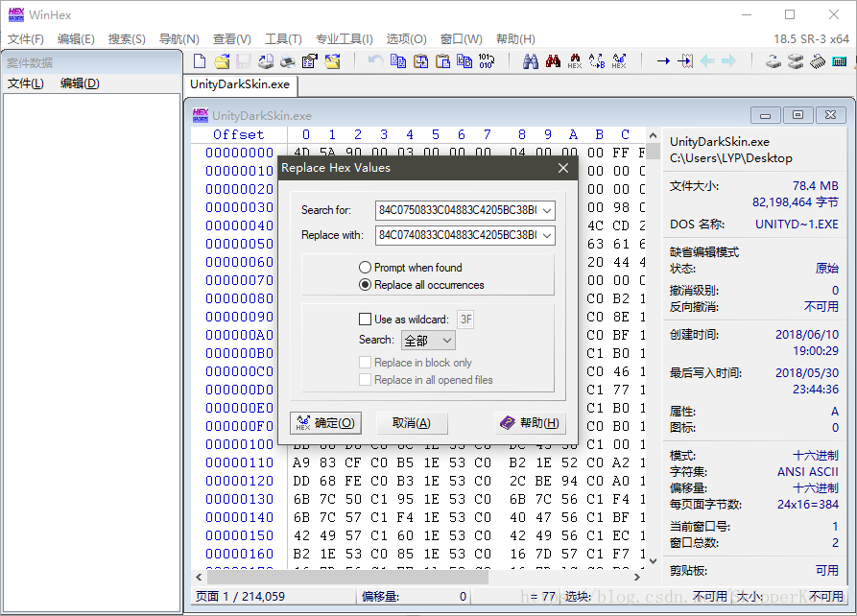The width and height of the screenshot is (857, 616).
Task: Click the Replace Text A-to-B icon
Action: point(597,60)
